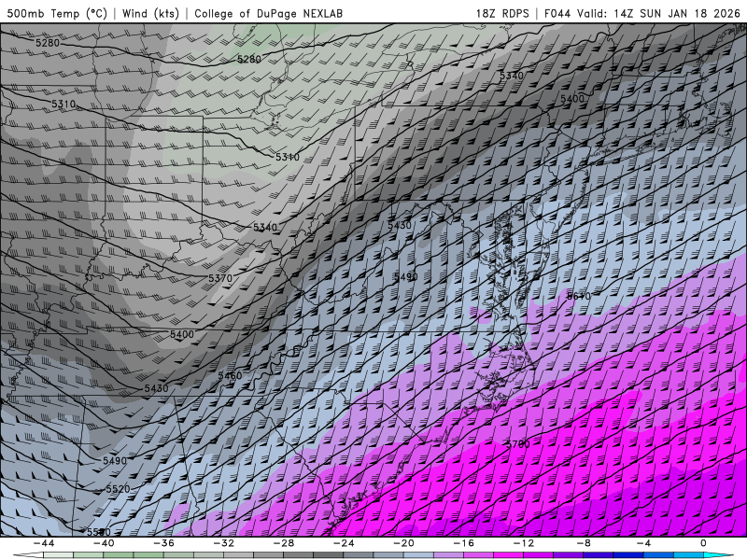The image size is (747, 560).
Task: Click the cyan swatch beside the 0 tick
Action: (714, 555)
